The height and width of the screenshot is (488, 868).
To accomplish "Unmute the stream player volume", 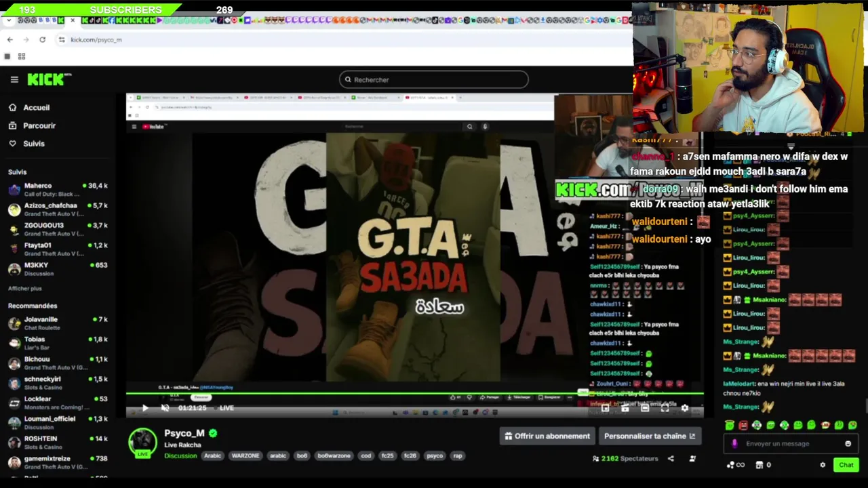I will (165, 408).
